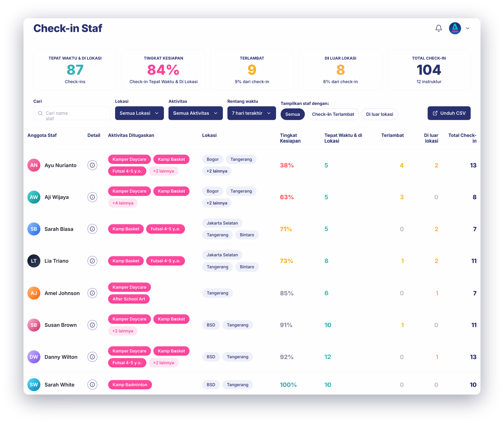View detail icon for Sarah Biasa
504x423 pixels.
(92, 229)
